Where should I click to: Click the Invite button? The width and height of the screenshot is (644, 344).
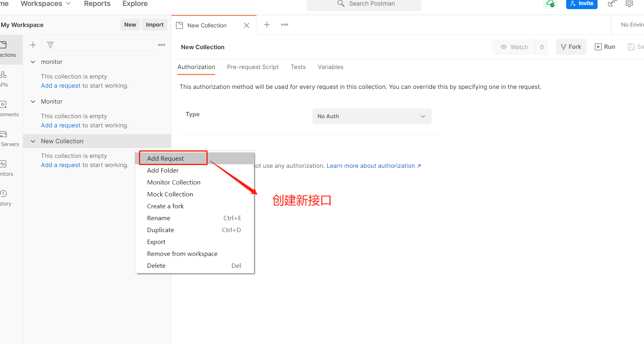582,4
